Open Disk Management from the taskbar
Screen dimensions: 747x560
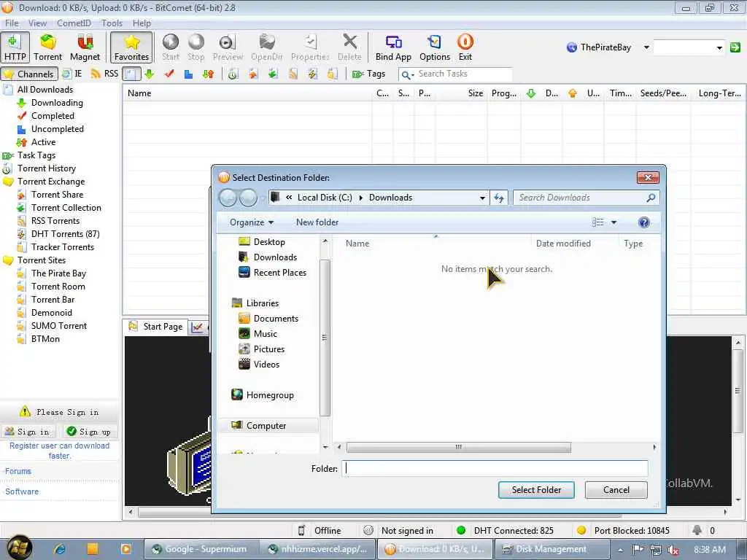click(x=551, y=549)
